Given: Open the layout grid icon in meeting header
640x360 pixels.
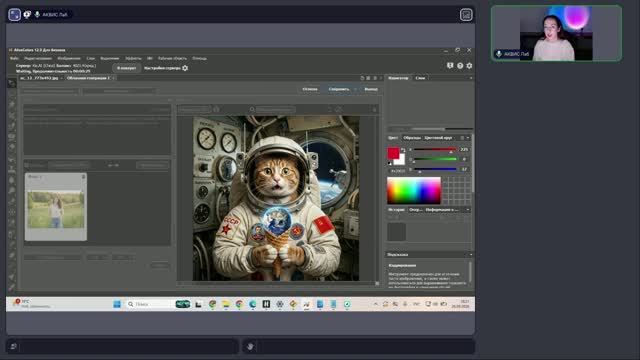Looking at the screenshot, I should (466, 15).
